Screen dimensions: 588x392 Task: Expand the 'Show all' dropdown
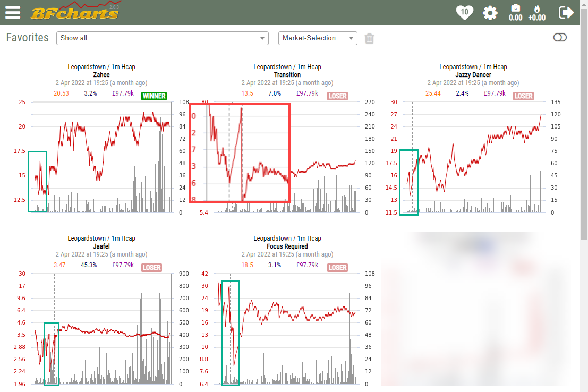[163, 38]
